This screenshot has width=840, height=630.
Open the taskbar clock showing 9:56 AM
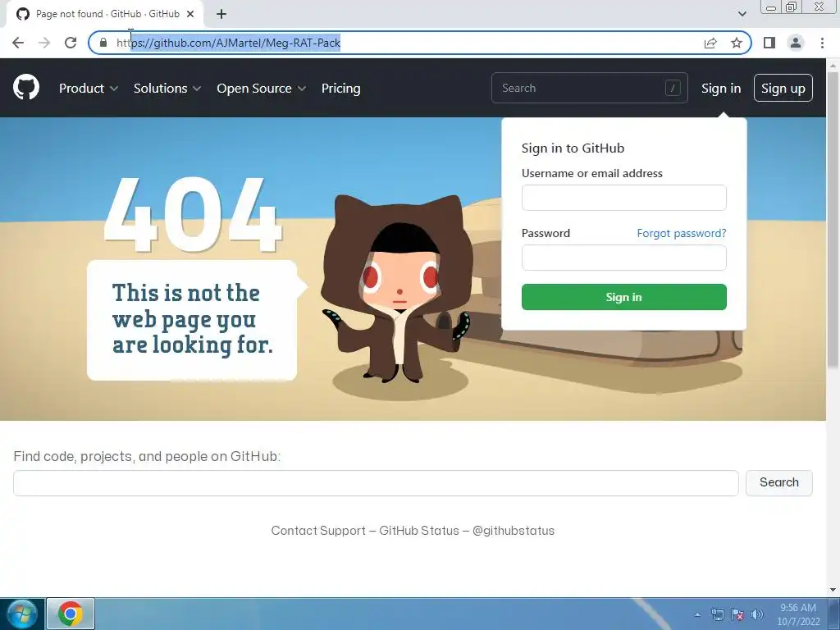798,614
